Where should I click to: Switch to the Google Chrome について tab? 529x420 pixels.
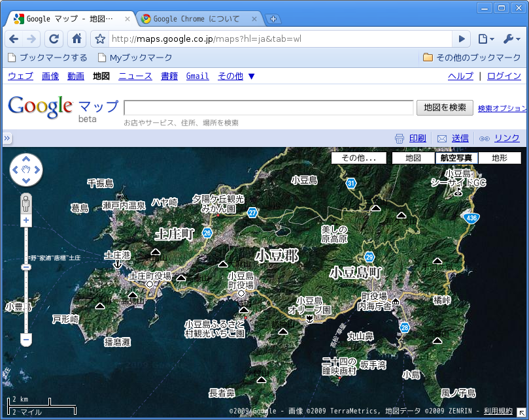(x=196, y=19)
